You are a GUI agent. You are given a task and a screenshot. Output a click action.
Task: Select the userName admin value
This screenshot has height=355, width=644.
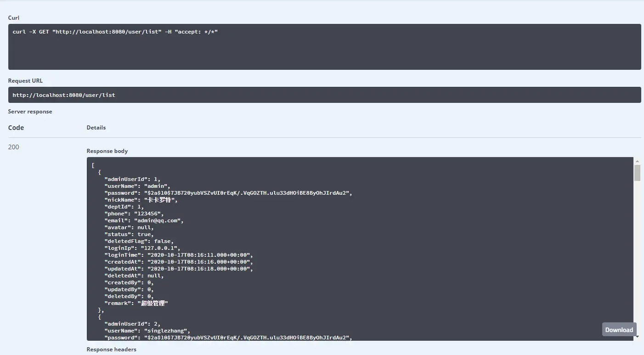pyautogui.click(x=155, y=186)
